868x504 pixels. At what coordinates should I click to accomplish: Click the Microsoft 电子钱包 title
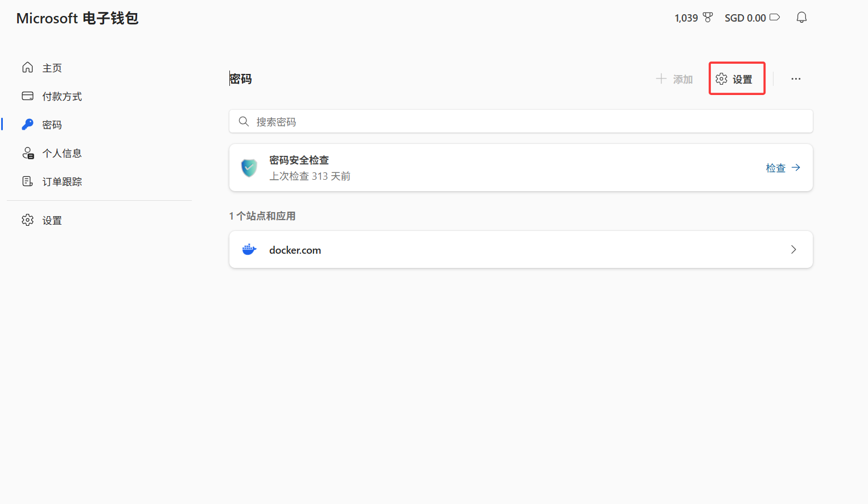(x=77, y=18)
